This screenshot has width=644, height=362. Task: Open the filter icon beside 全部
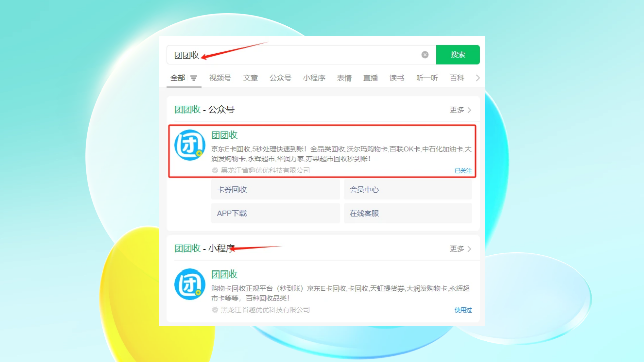pos(194,78)
